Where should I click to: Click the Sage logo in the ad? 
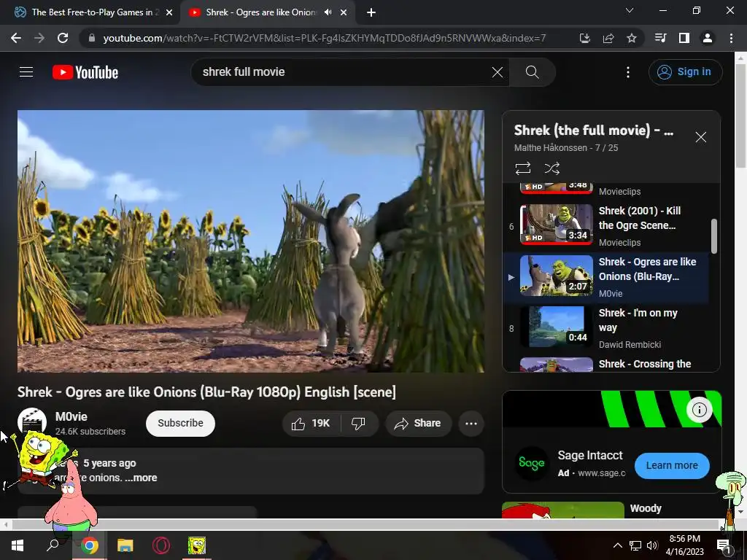[x=531, y=463]
